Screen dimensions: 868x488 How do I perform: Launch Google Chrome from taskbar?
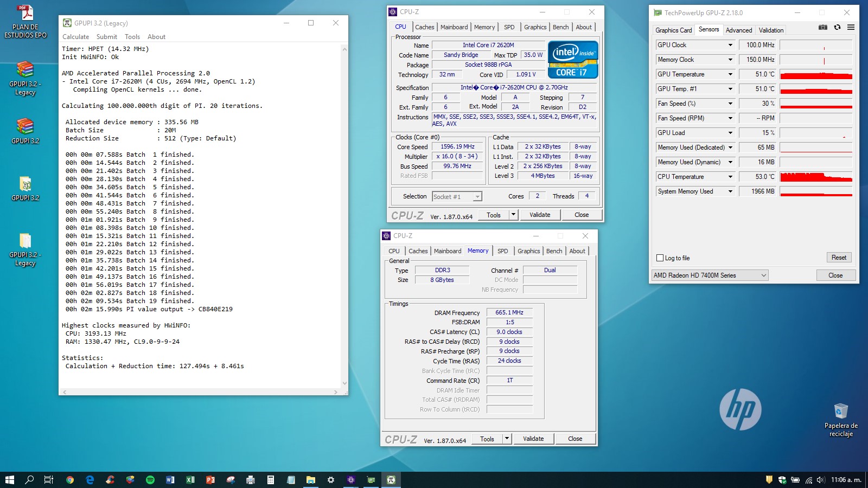[x=70, y=480]
